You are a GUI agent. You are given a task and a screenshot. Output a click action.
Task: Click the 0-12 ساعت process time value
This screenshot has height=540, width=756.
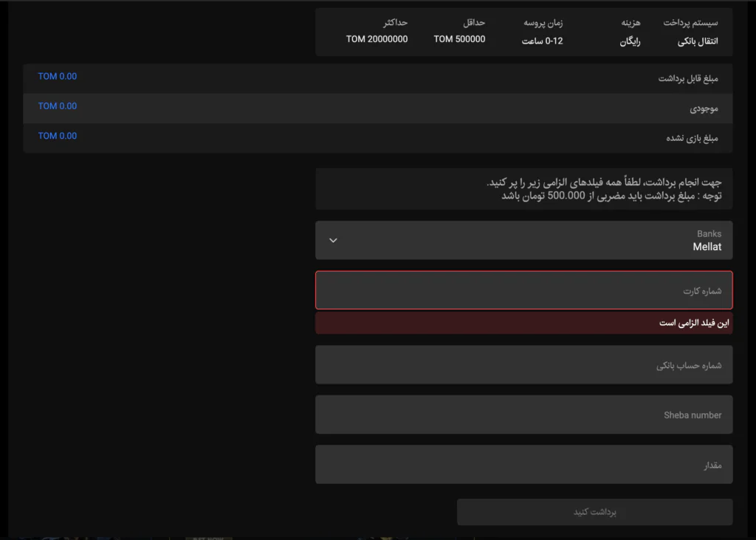tap(542, 41)
